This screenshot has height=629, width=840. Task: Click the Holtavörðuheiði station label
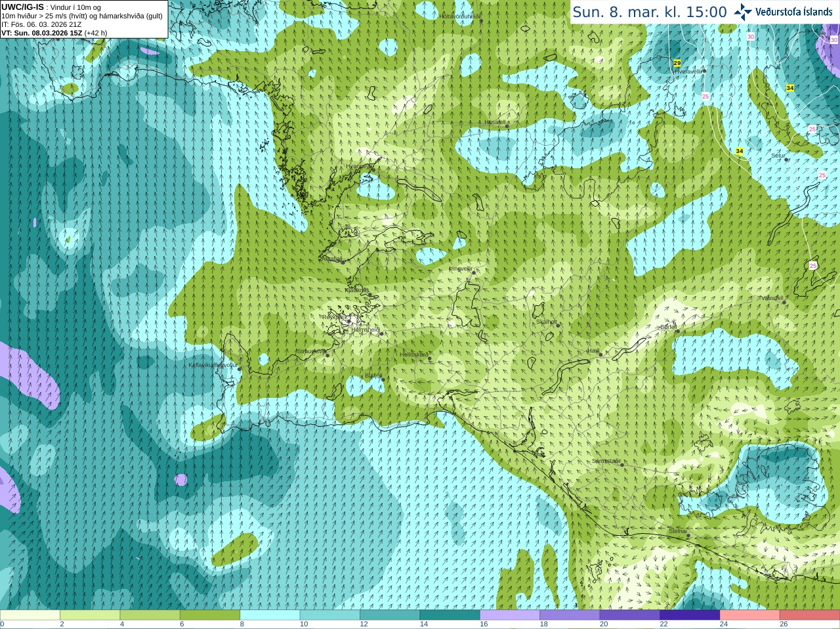460,16
